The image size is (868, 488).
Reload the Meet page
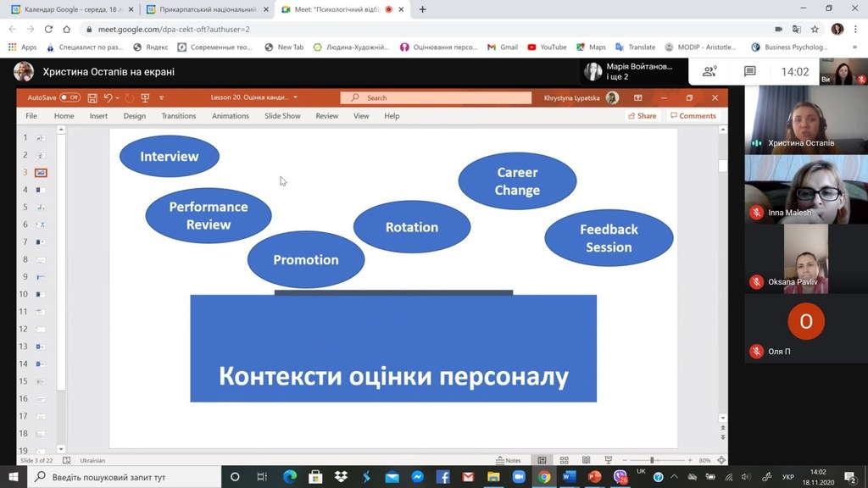tap(48, 29)
